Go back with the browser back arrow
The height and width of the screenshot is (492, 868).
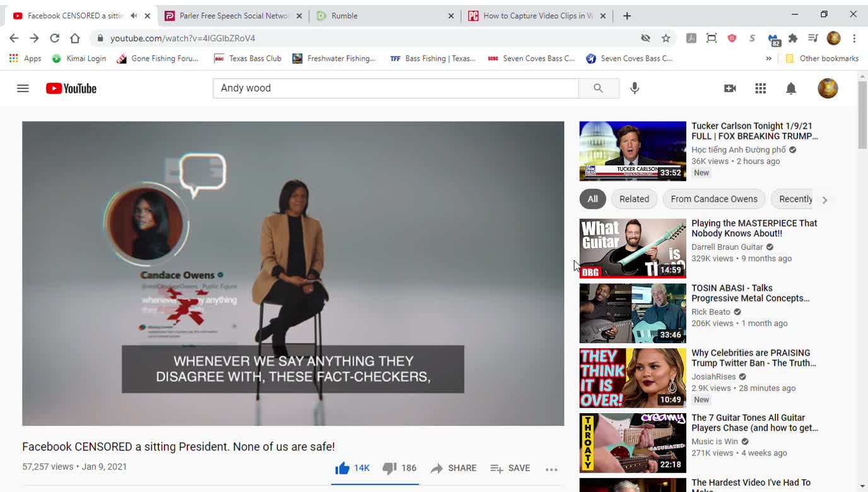click(14, 38)
